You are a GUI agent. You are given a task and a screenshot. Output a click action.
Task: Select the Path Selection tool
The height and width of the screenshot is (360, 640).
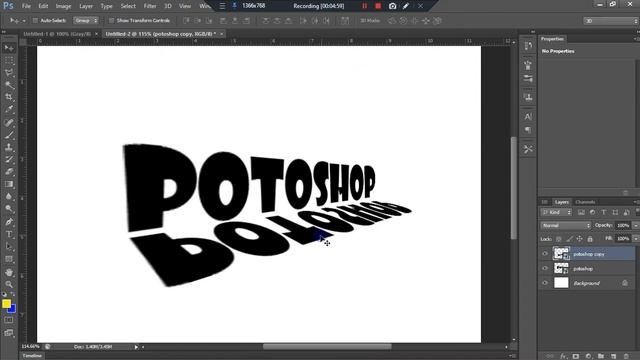[x=9, y=247]
